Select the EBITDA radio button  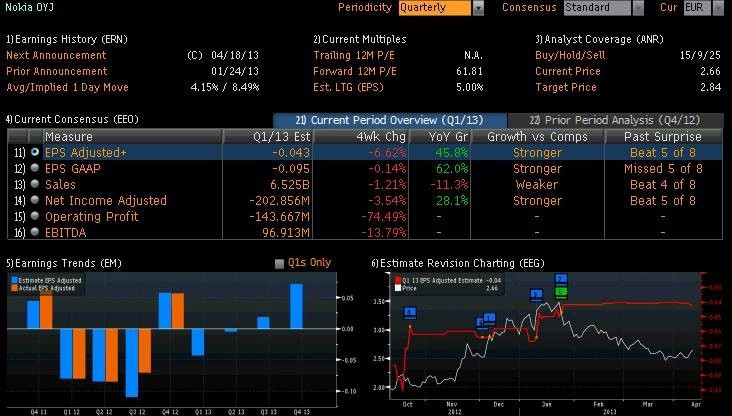point(35,232)
